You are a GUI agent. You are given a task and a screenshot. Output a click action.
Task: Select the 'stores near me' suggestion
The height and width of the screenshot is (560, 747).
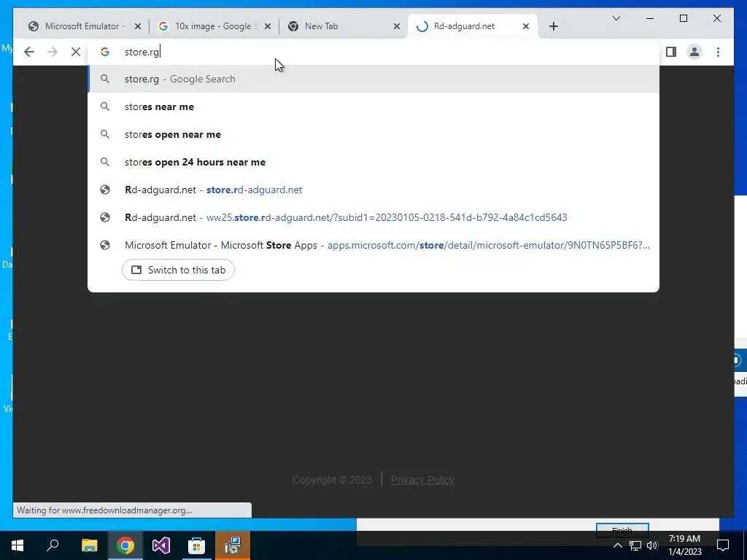[373, 106]
